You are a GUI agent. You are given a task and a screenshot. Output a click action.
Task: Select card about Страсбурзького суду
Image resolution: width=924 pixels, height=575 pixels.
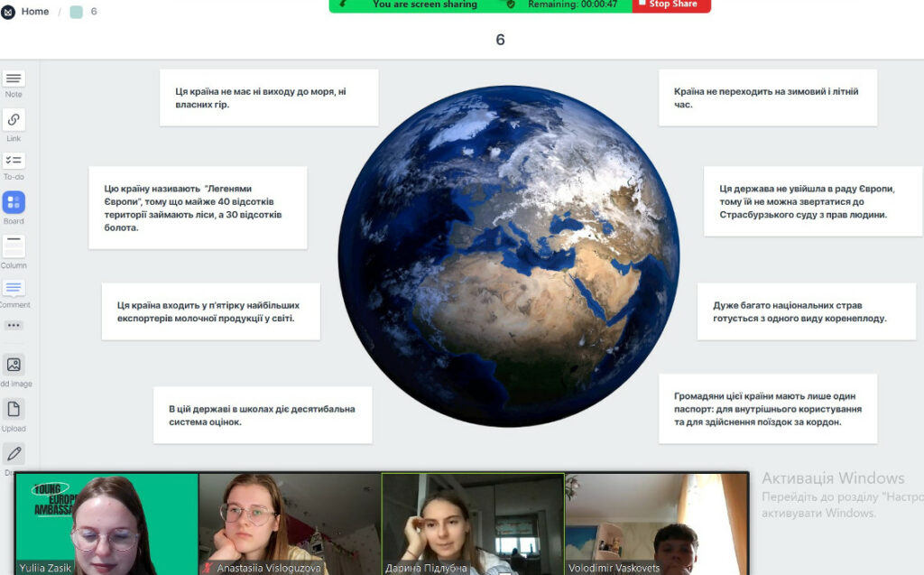pyautogui.click(x=813, y=201)
